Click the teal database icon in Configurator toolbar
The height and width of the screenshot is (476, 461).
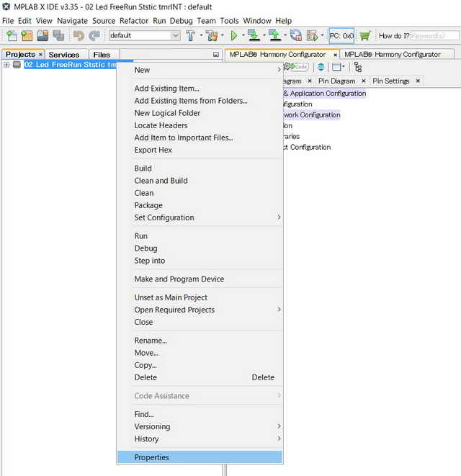click(x=321, y=67)
